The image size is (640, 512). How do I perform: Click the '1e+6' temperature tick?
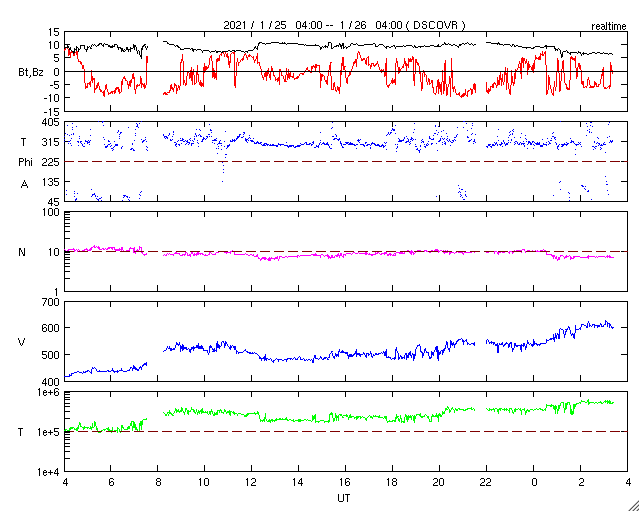coord(49,393)
